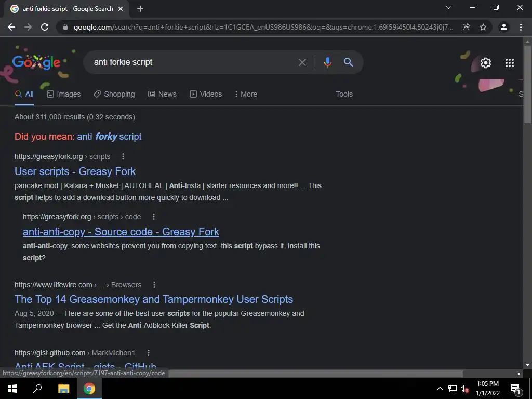Viewport: 532px width, 399px height.
Task: Open options for gist.github.com result
Action: point(148,353)
